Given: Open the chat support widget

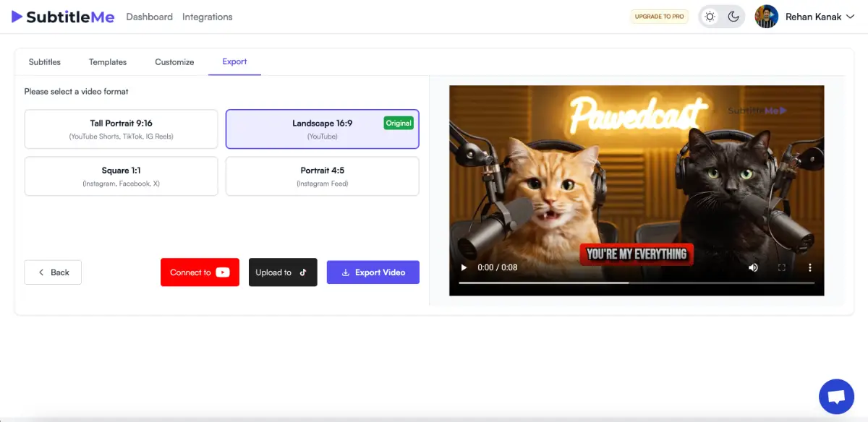Looking at the screenshot, I should coord(836,396).
